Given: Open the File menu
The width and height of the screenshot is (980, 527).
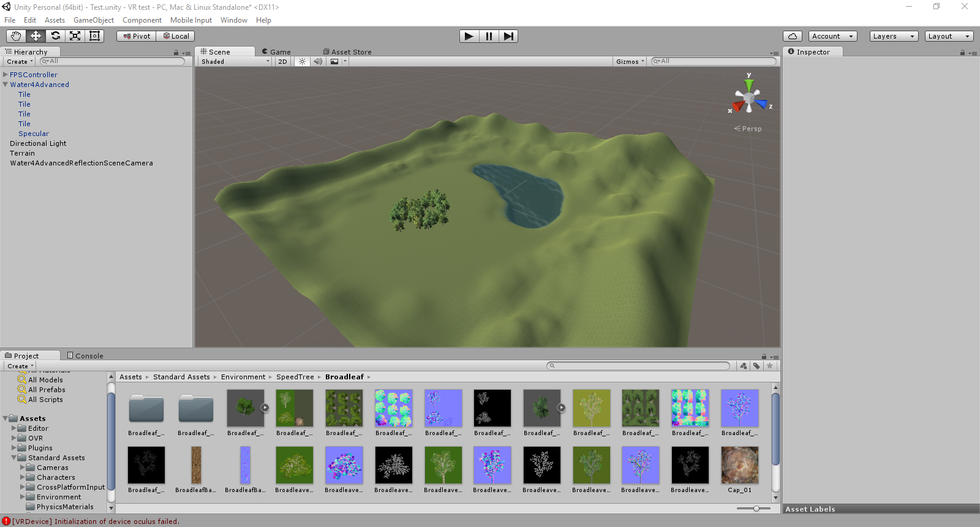Looking at the screenshot, I should point(10,20).
